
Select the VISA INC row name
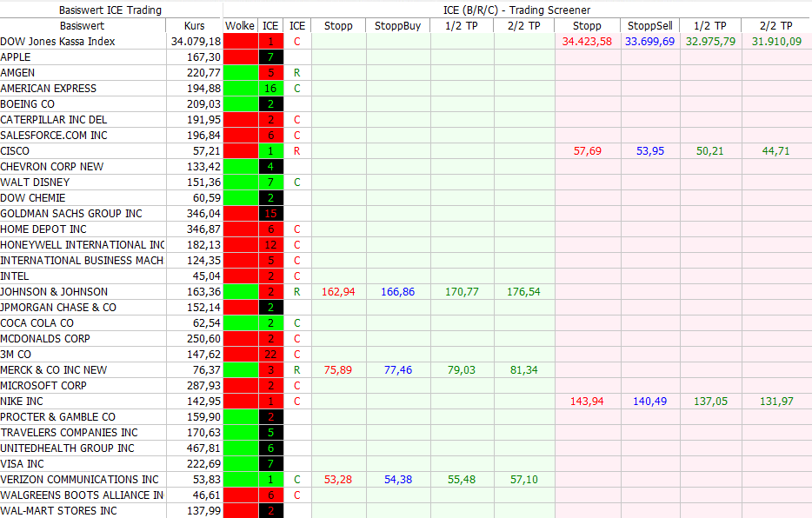point(23,463)
